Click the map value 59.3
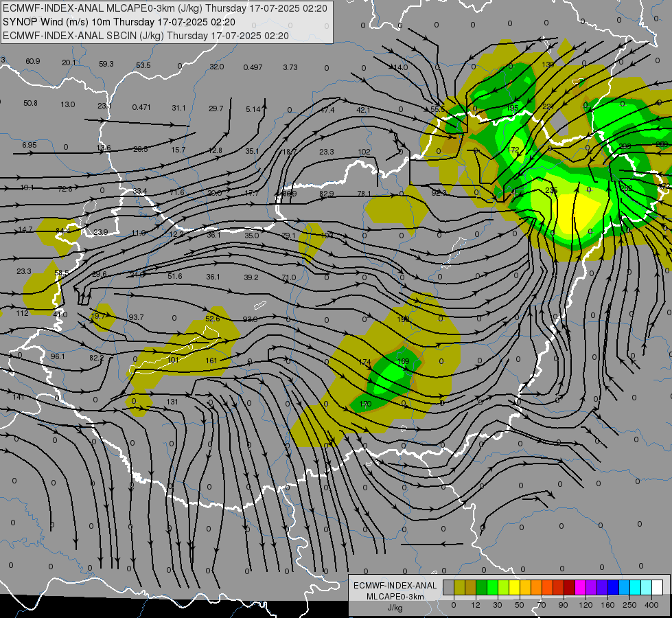Screen dimensions: 672x618 [106, 64]
